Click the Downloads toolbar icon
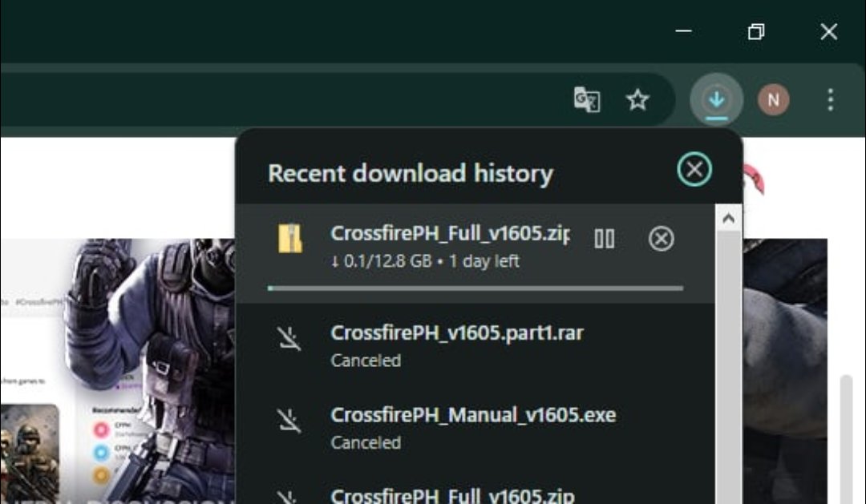The height and width of the screenshot is (504, 866). pos(716,100)
